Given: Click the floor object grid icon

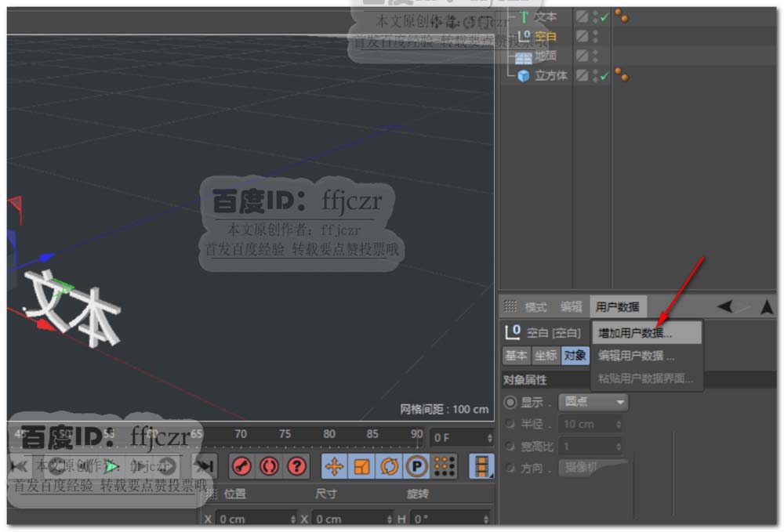Looking at the screenshot, I should [x=524, y=57].
